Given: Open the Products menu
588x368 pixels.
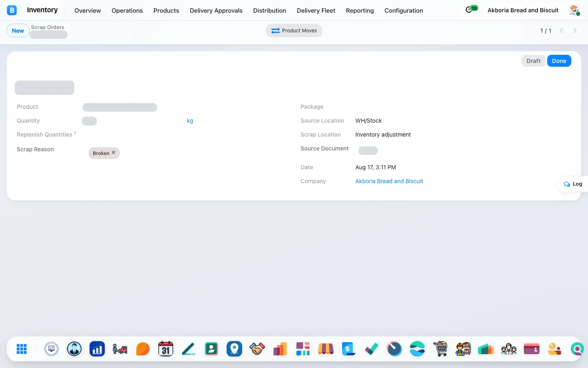Looking at the screenshot, I should point(166,11).
